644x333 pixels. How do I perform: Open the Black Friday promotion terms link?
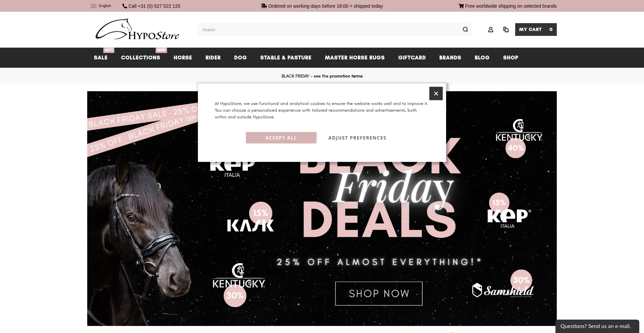tap(346, 76)
